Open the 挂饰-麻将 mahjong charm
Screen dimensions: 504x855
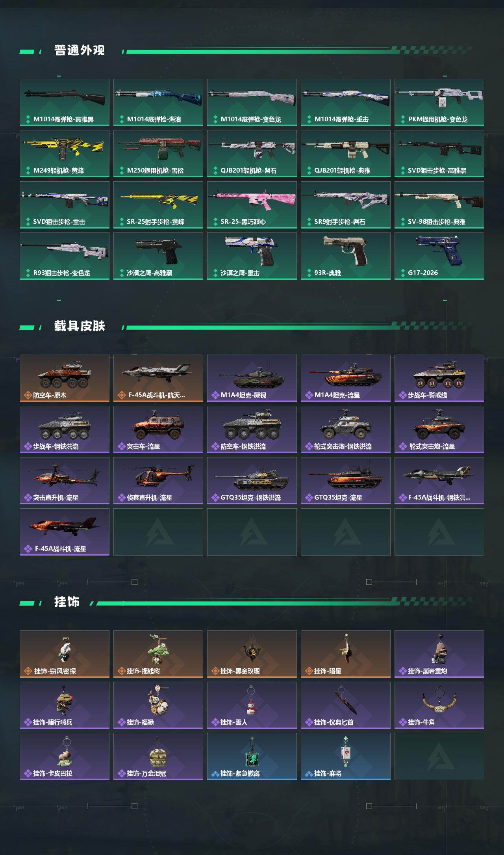pyautogui.click(x=346, y=756)
